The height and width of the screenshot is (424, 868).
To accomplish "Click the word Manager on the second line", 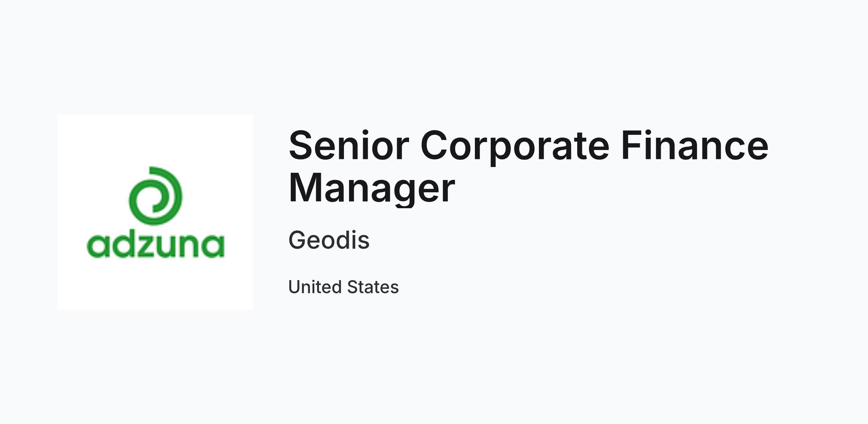I will click(x=372, y=188).
